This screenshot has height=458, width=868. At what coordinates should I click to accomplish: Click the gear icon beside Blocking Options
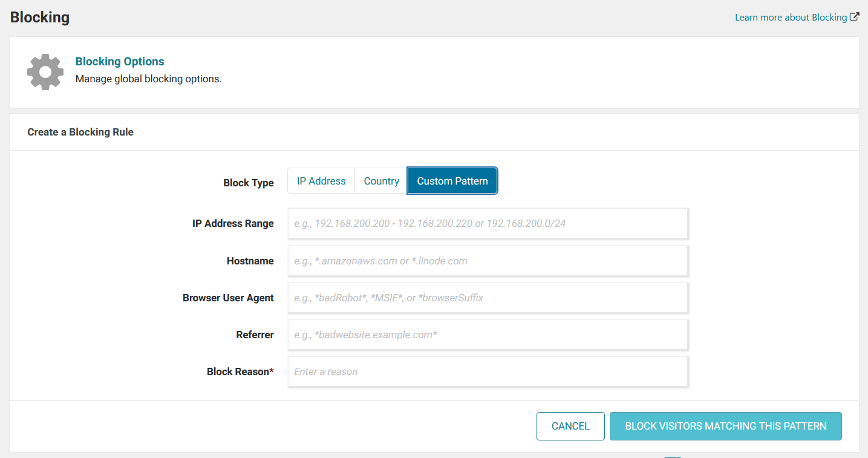tap(45, 71)
